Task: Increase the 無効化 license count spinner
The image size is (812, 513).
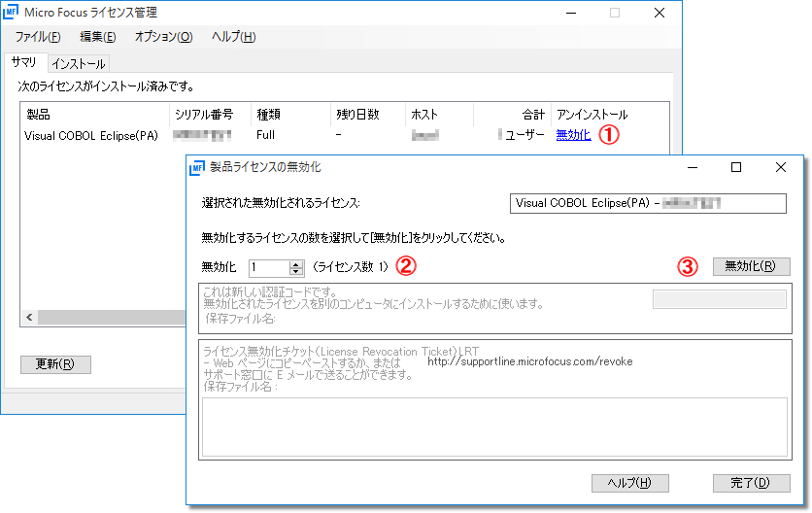Action: [295, 263]
